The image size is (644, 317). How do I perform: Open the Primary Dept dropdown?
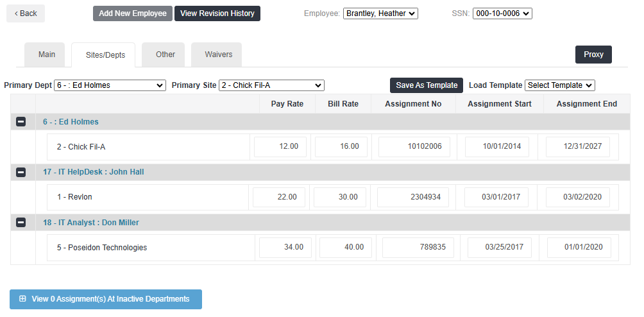(110, 85)
